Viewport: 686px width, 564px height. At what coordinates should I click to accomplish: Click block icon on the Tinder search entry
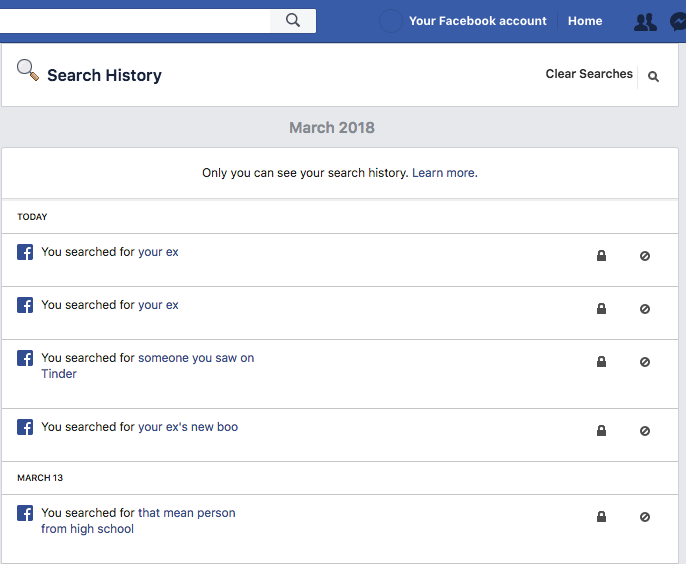pos(644,362)
